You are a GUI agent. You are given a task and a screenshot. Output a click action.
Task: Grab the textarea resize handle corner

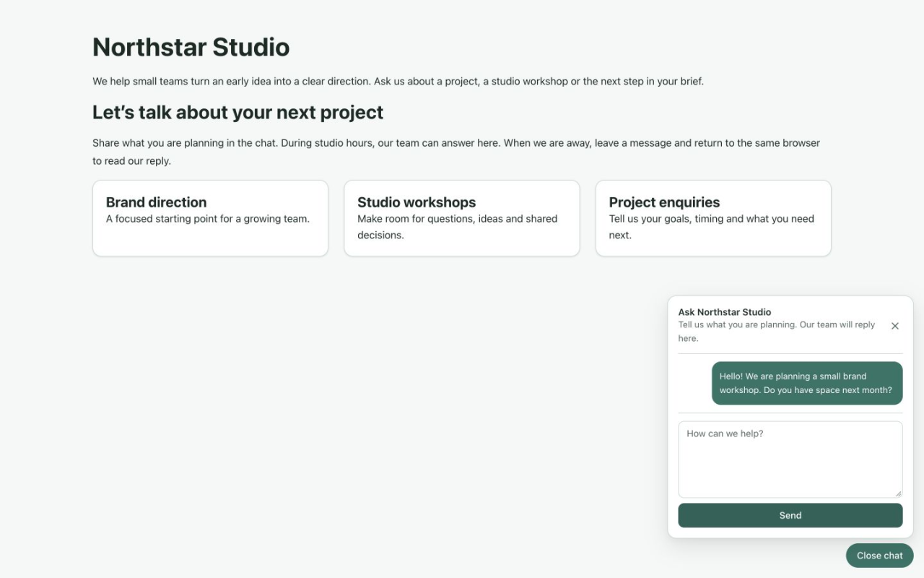pyautogui.click(x=898, y=493)
